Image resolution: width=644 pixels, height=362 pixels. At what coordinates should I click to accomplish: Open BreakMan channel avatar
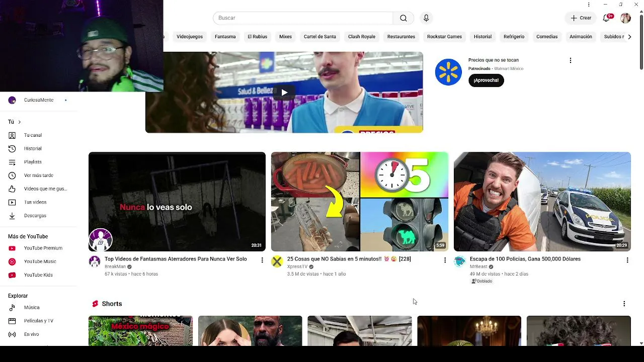click(95, 261)
